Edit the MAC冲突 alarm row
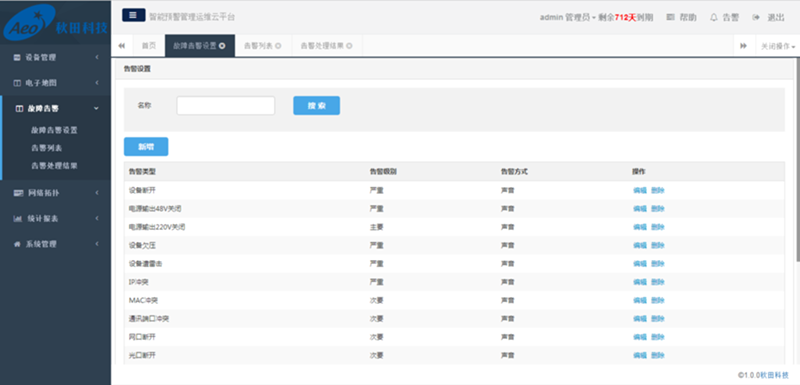The width and height of the screenshot is (800, 385). point(640,300)
